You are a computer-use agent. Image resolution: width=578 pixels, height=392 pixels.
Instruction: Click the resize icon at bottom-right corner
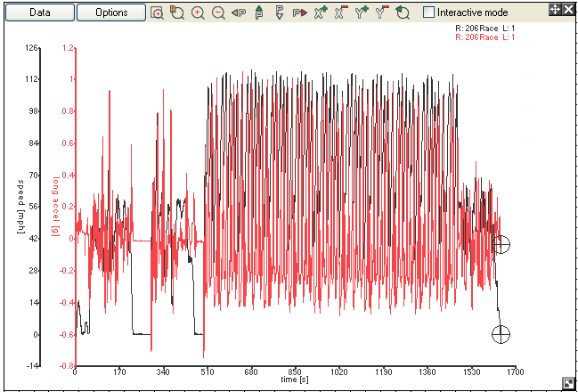(x=568, y=383)
